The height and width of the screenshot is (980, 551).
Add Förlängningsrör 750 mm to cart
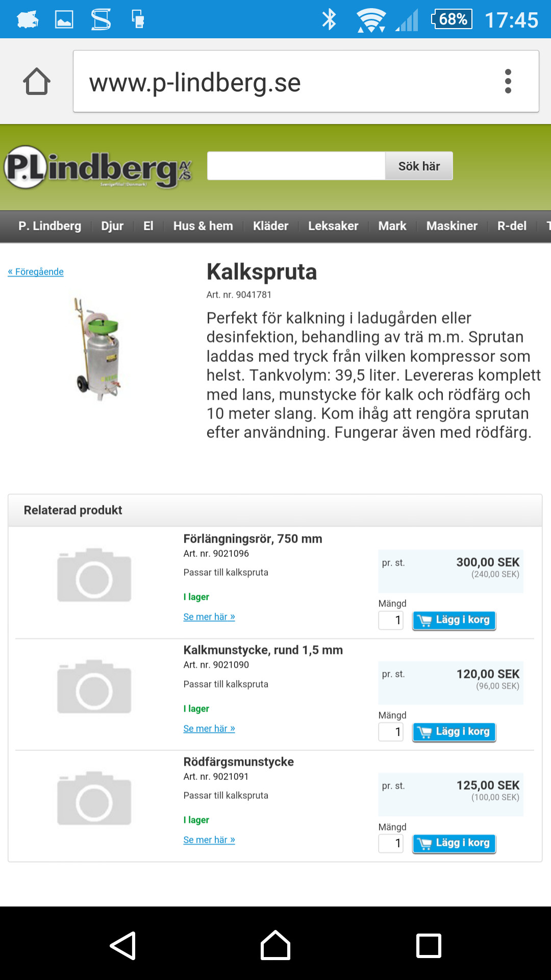coord(454,620)
